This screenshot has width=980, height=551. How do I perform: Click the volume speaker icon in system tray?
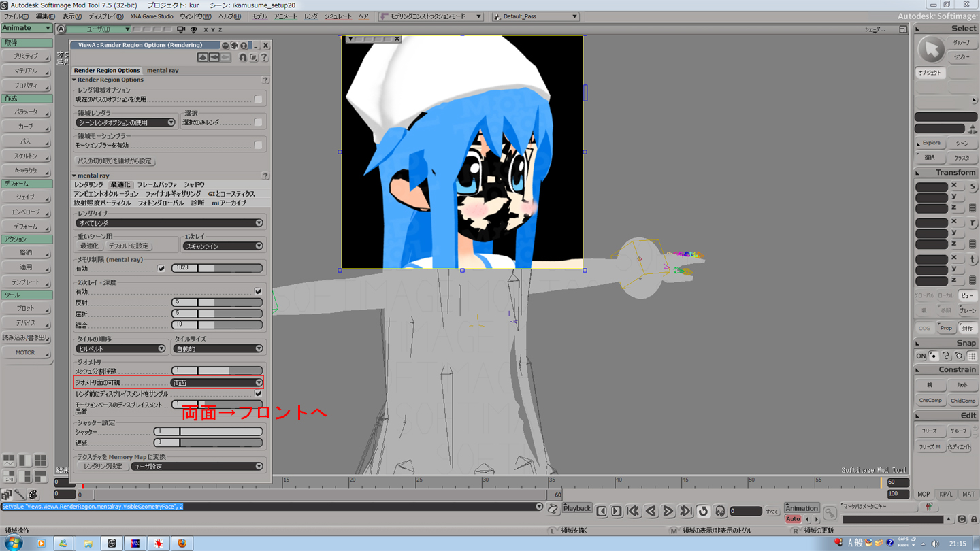tap(934, 544)
